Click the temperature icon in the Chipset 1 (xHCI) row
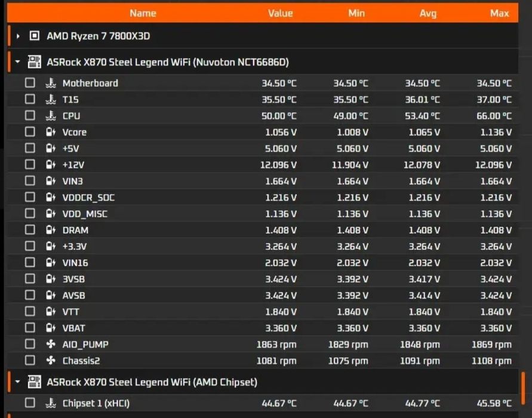Viewport: 532px width, 418px height. pos(51,402)
